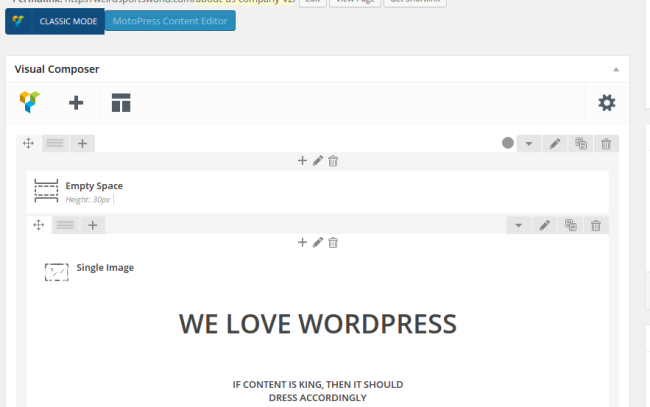Edit the inner column settings
This screenshot has height=407, width=650.
pyautogui.click(x=318, y=242)
